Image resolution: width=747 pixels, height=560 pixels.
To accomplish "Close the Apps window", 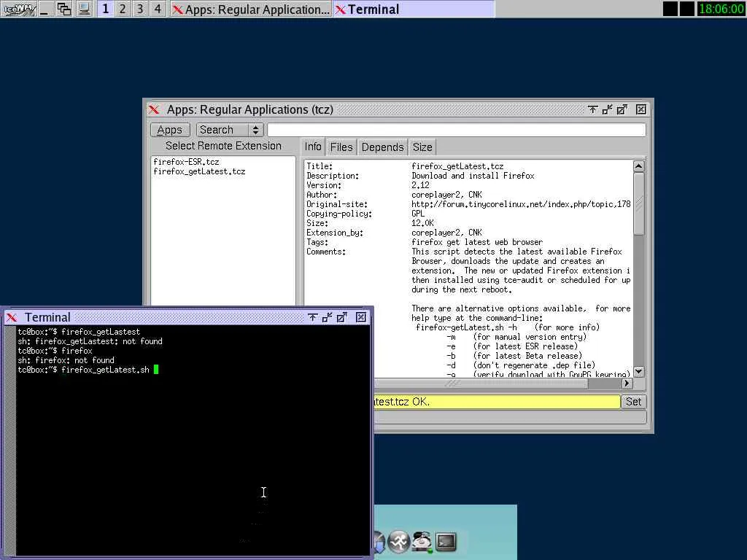I will (641, 109).
